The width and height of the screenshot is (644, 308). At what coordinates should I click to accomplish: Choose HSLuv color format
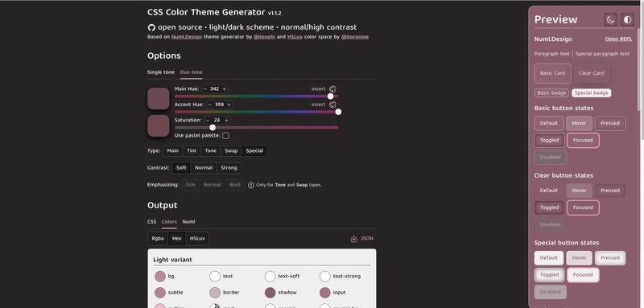(x=197, y=238)
